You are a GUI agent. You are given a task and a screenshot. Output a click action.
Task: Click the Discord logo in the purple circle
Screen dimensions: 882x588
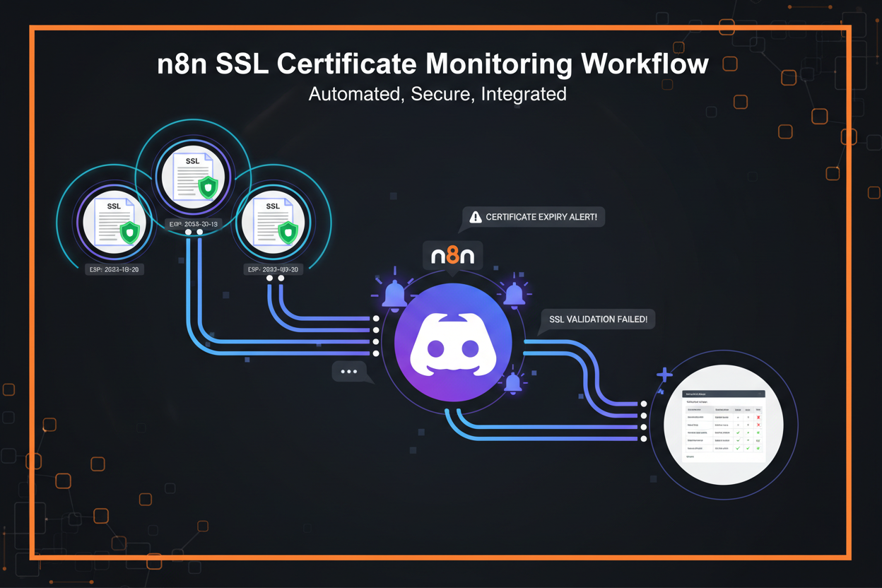pos(453,343)
